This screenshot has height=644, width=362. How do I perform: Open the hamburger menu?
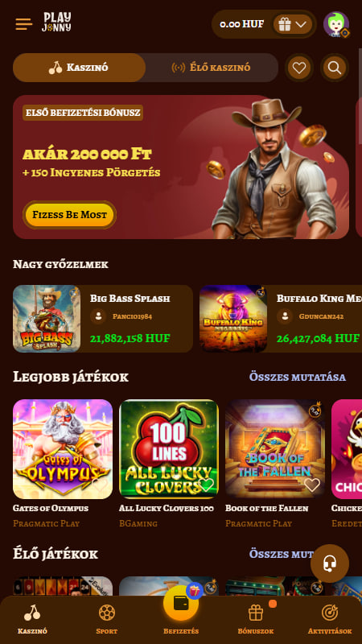[24, 24]
